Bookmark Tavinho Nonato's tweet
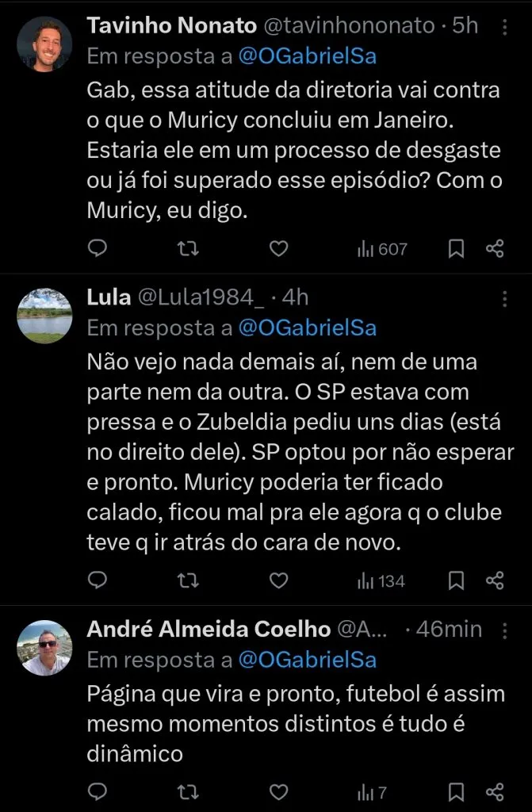The height and width of the screenshot is (812, 532). click(457, 249)
